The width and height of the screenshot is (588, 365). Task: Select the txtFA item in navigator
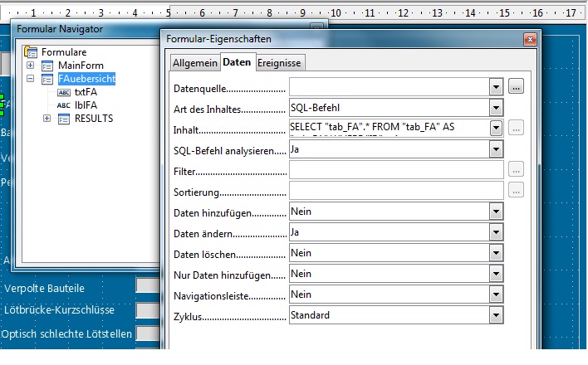tap(86, 92)
